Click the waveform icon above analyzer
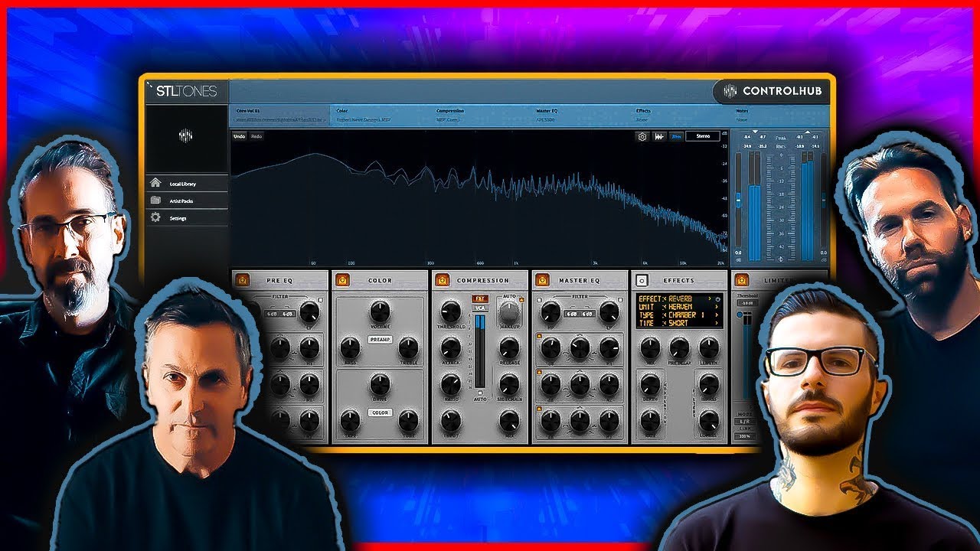Image resolution: width=980 pixels, height=551 pixels. click(x=658, y=136)
